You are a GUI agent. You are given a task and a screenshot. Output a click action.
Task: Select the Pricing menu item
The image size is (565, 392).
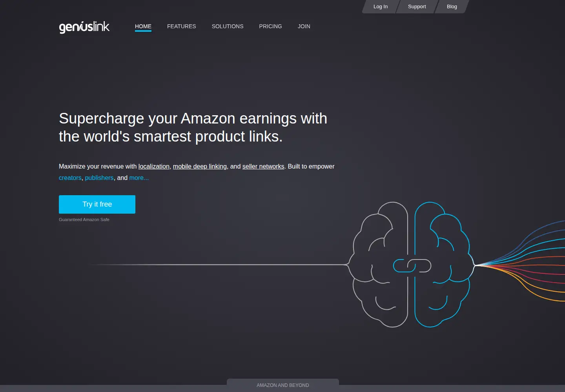[270, 26]
